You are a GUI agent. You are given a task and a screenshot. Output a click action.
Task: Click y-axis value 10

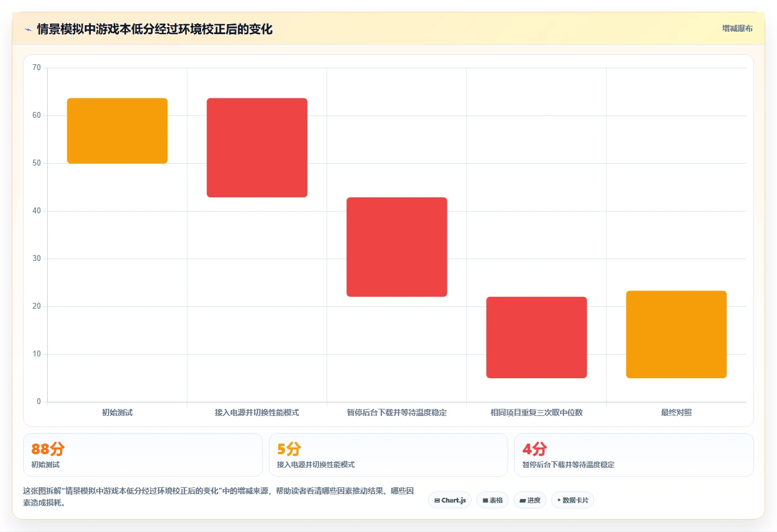pos(37,354)
